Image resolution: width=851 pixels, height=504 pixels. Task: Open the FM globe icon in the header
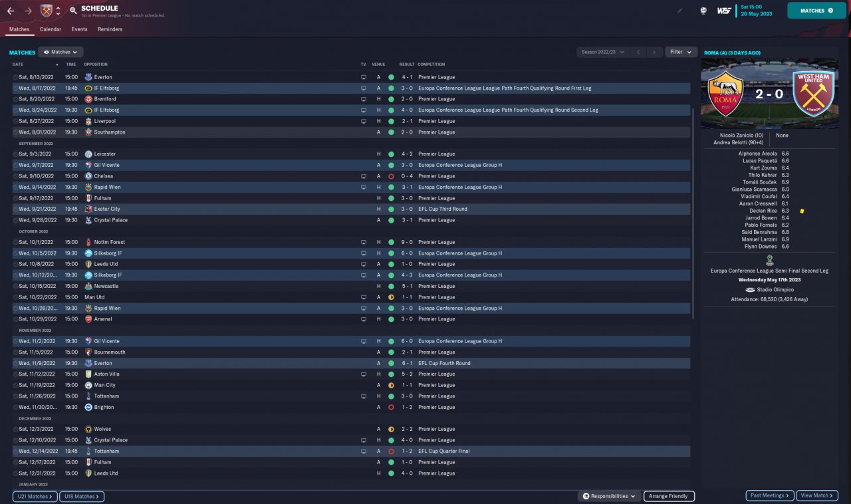click(703, 11)
